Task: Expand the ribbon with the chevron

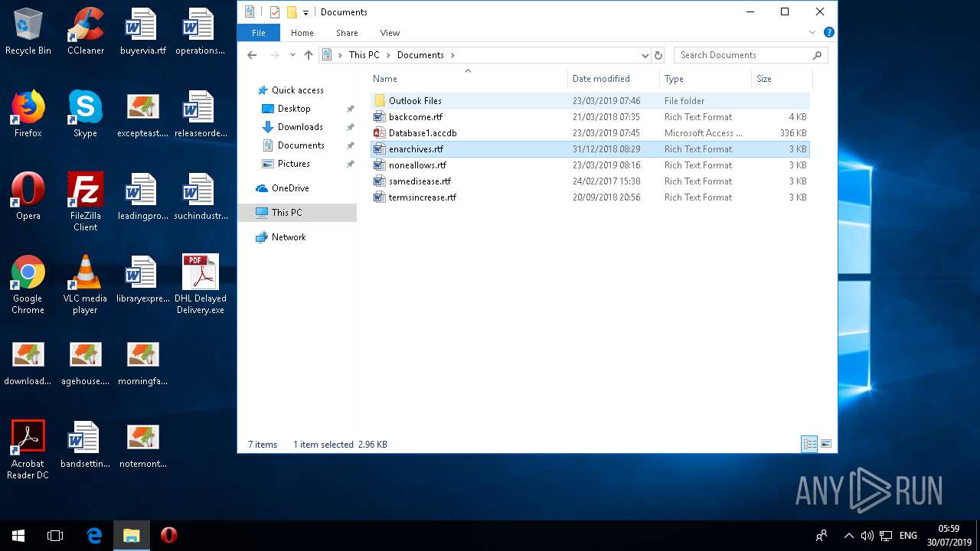Action: (812, 33)
